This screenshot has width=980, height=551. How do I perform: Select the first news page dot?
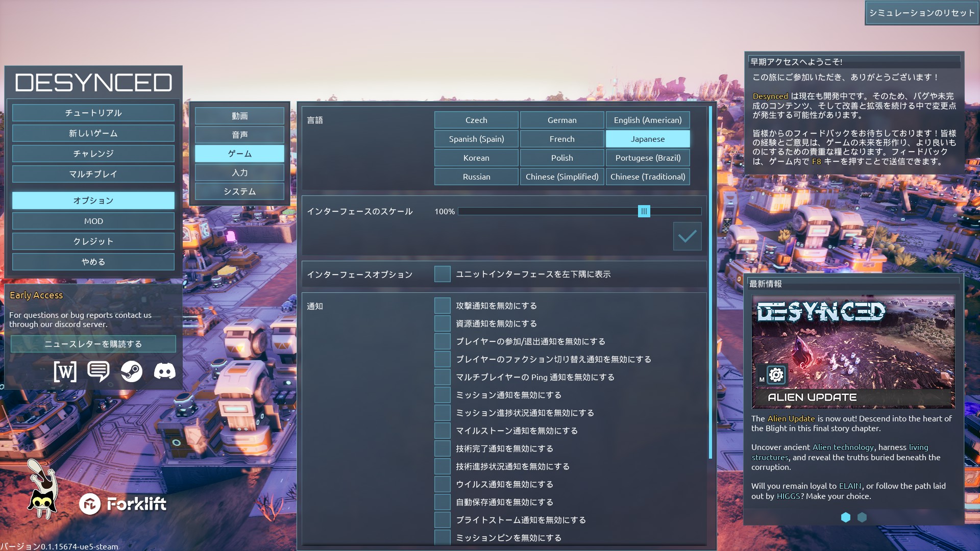click(x=846, y=517)
